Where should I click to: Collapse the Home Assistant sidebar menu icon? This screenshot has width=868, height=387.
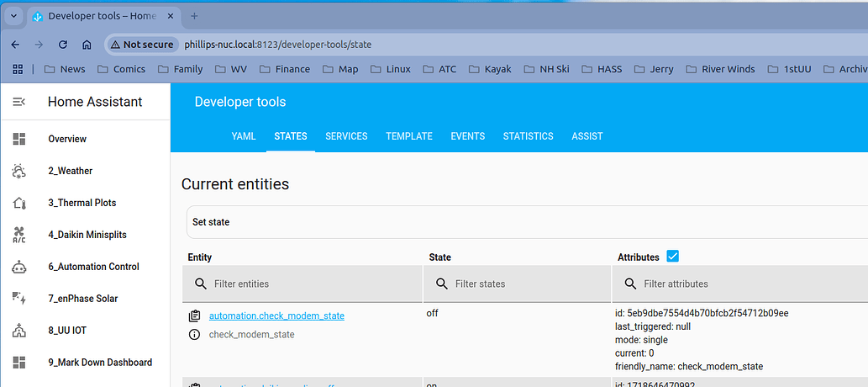[x=18, y=102]
